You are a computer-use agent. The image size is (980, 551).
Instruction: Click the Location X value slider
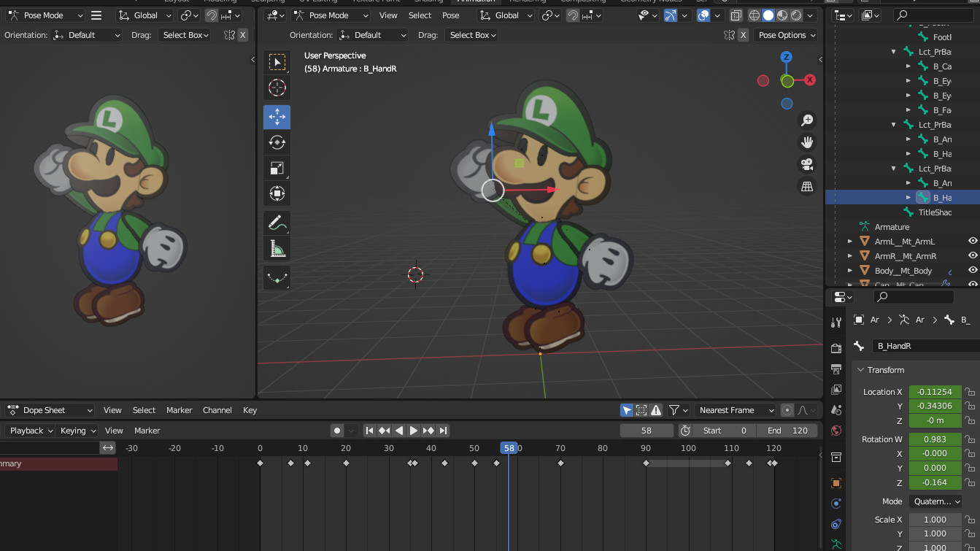[x=935, y=392]
